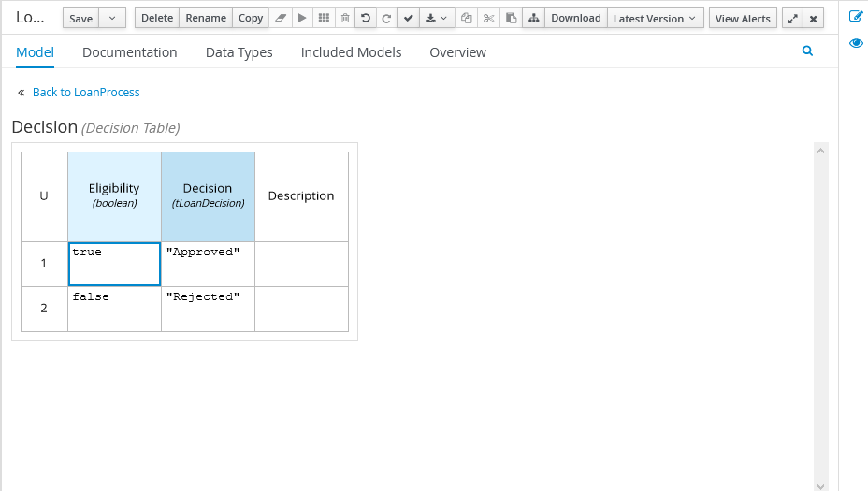The height and width of the screenshot is (491, 868).
Task: Toggle expand to full screen view
Action: (793, 19)
